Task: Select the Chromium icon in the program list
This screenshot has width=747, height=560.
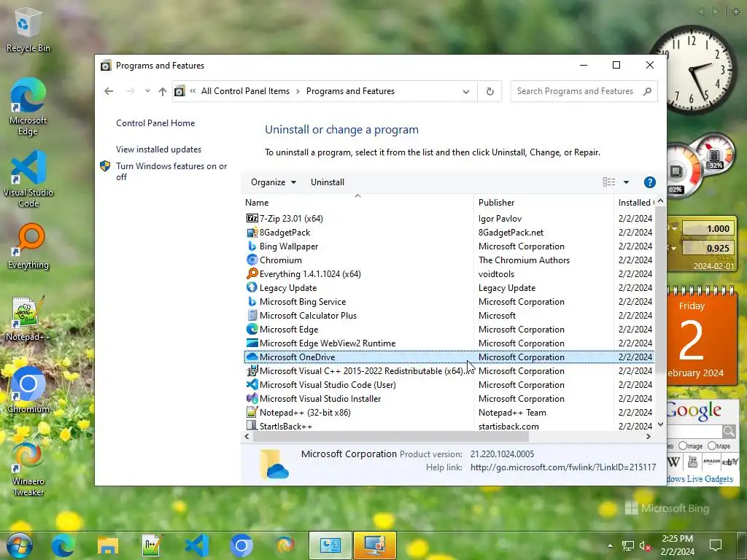Action: coord(252,260)
